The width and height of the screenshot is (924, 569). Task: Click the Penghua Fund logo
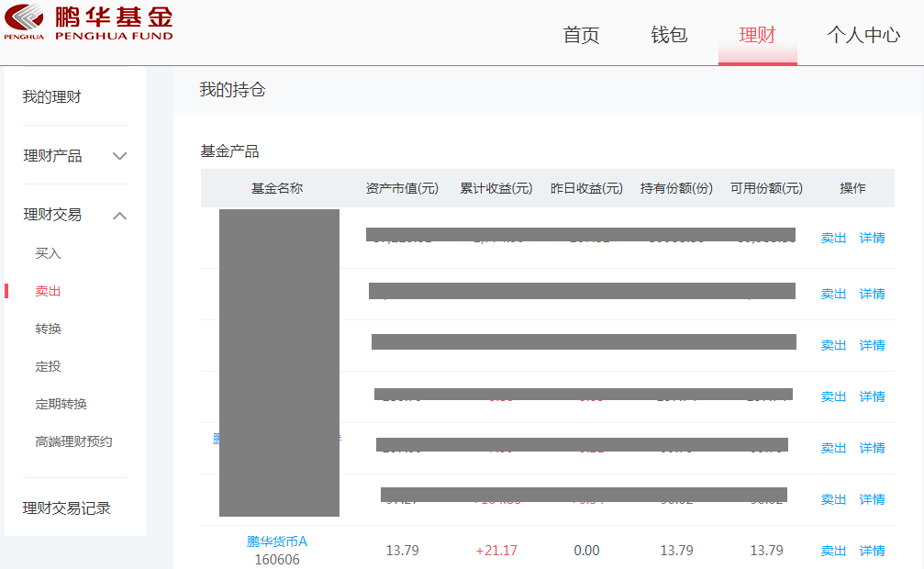point(88,22)
